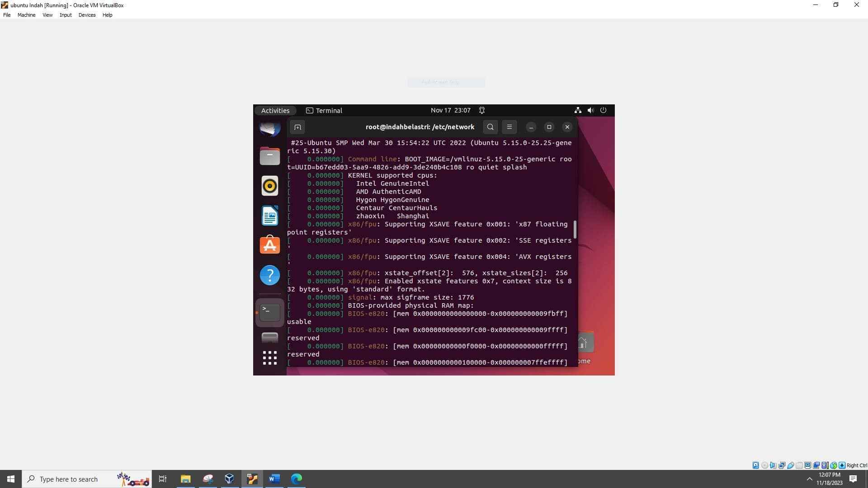868x488 pixels.
Task: Open the VirtualBox Help menu
Action: [x=107, y=15]
